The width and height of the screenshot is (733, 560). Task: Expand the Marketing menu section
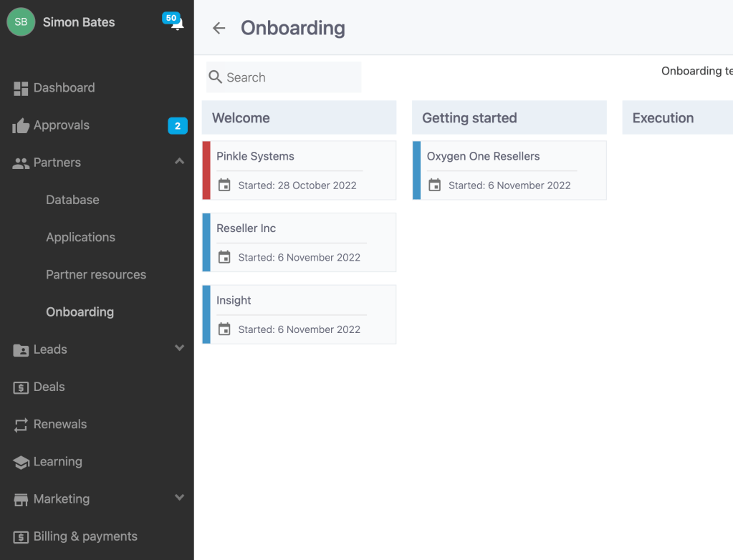[x=179, y=498]
